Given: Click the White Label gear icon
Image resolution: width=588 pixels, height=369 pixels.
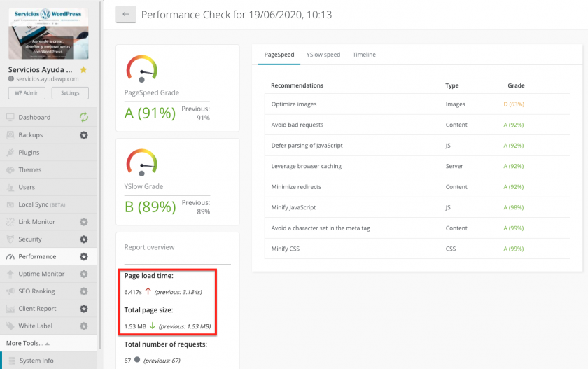Looking at the screenshot, I should click(84, 326).
